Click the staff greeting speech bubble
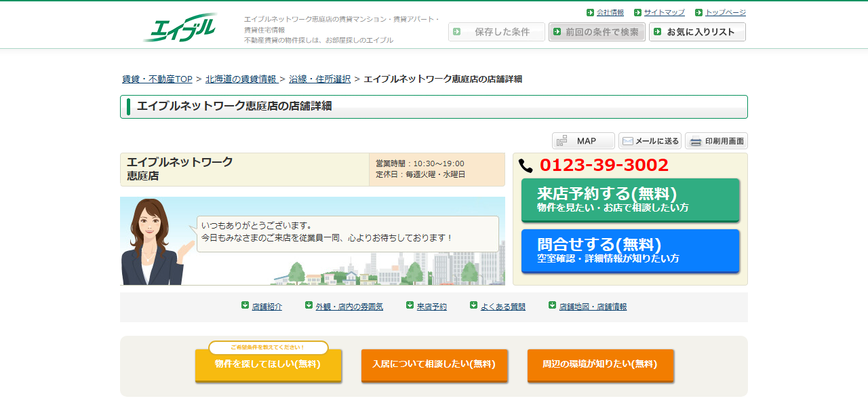 [347, 233]
